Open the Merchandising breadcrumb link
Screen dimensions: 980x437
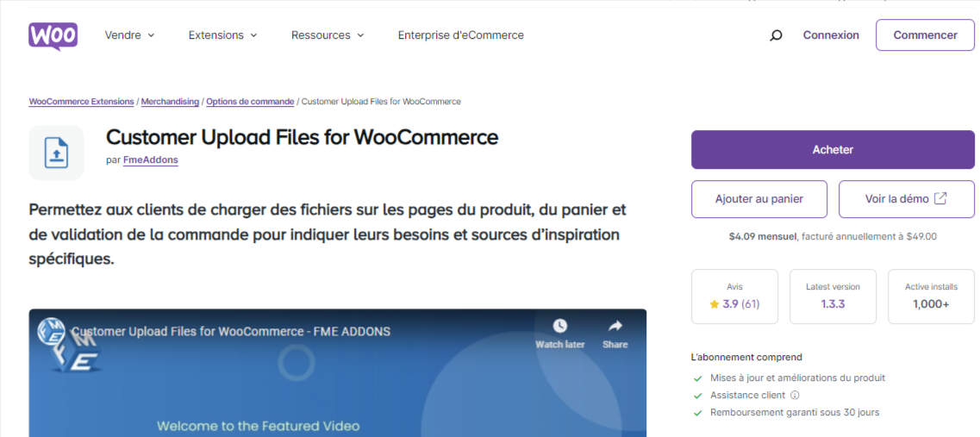coord(170,102)
